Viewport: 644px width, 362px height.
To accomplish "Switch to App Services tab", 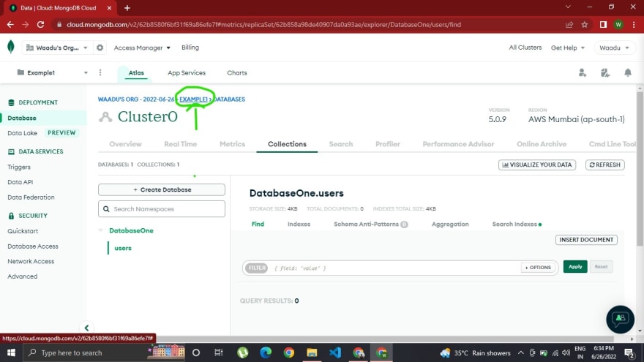I will [187, 72].
